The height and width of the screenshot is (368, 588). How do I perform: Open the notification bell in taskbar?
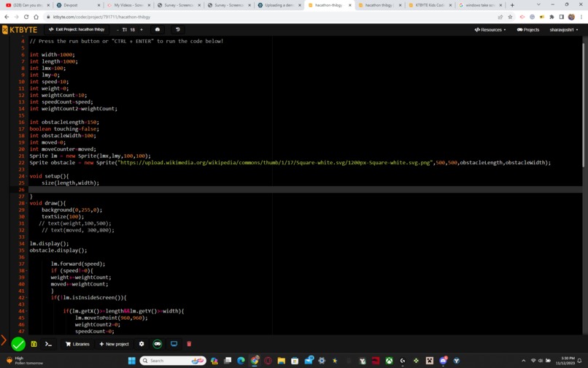579,361
